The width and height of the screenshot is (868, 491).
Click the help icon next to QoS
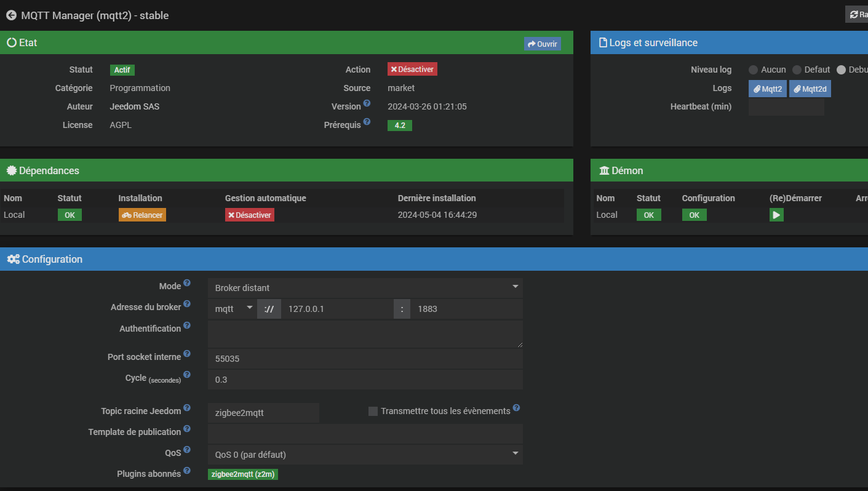coord(187,450)
